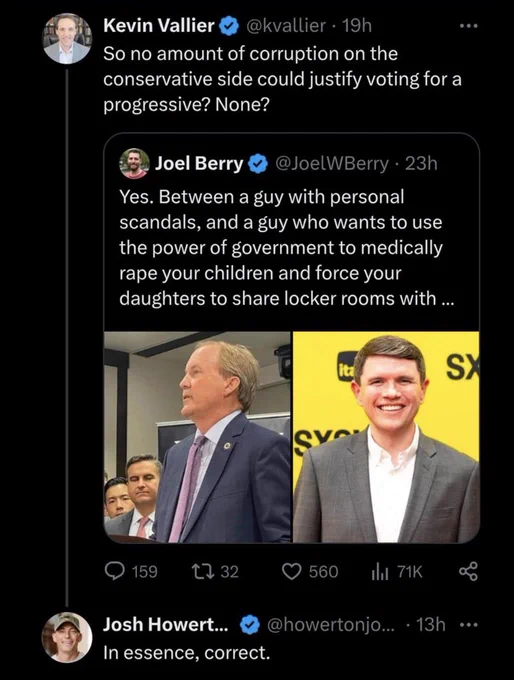Open Joel Berry's small avatar

pos(134,163)
